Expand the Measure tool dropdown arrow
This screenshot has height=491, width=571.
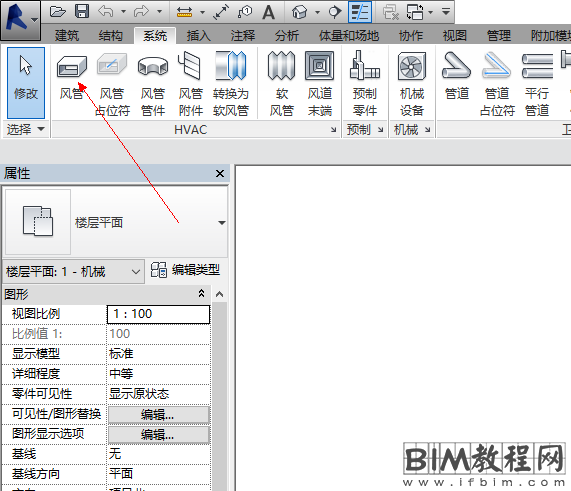(x=202, y=12)
